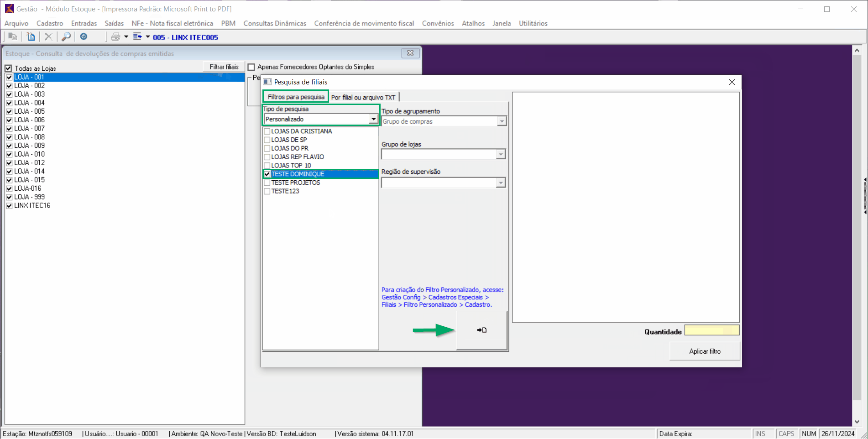Click the magnifying glass search icon
Viewport: 868px width, 439px height.
pos(66,37)
